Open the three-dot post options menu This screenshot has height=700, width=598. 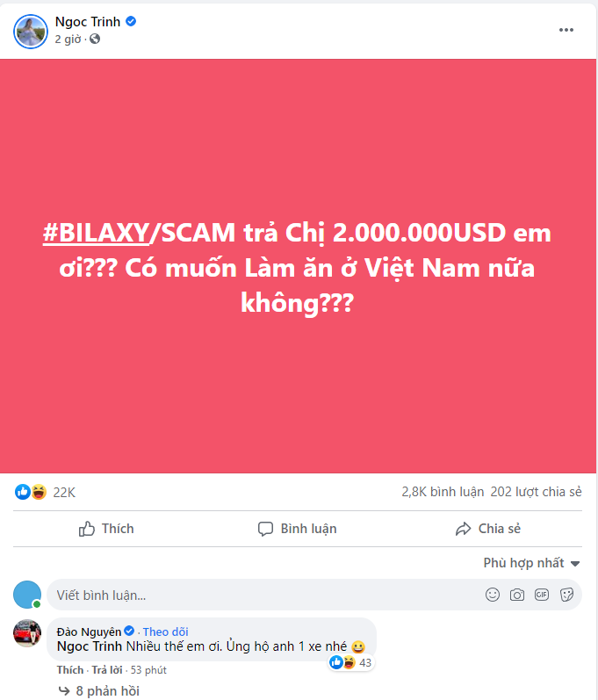tap(566, 30)
